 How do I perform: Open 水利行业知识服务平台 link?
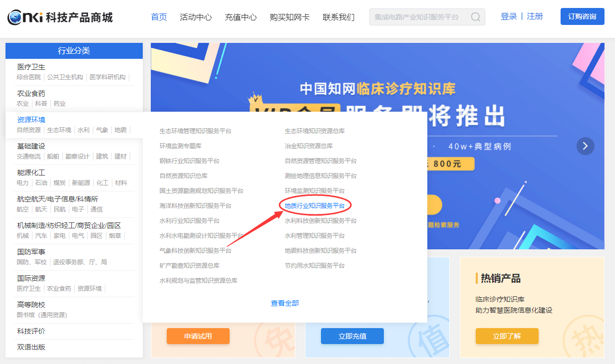pos(189,221)
